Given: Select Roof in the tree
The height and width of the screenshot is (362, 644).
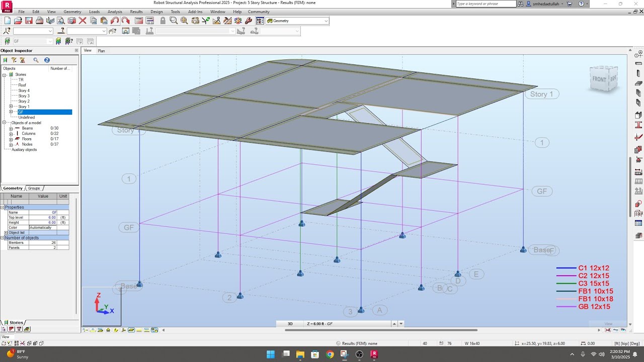Looking at the screenshot, I should [x=22, y=85].
